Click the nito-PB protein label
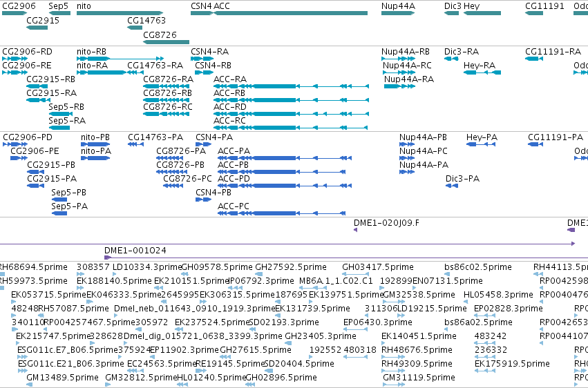 [95, 137]
